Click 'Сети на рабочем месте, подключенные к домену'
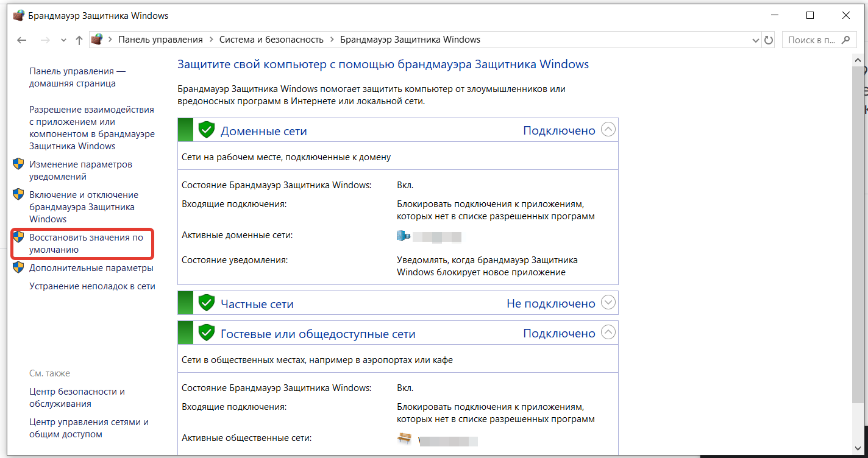Image resolution: width=868 pixels, height=458 pixels. click(x=286, y=157)
